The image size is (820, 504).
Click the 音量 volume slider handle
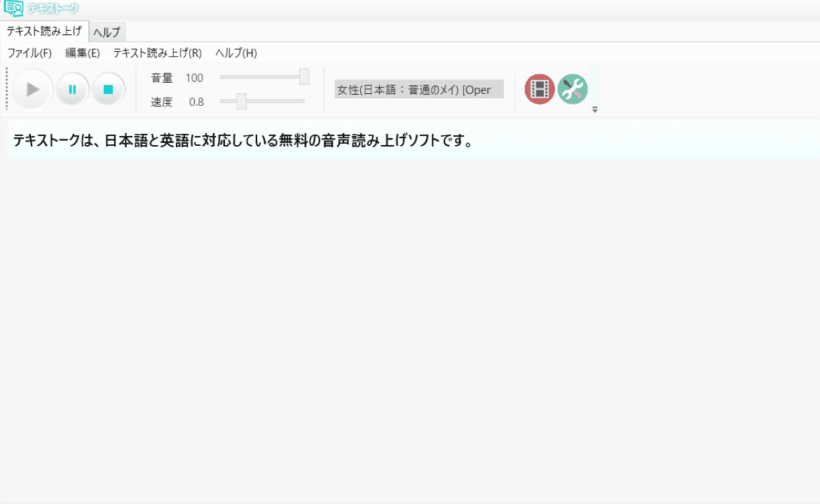click(306, 77)
